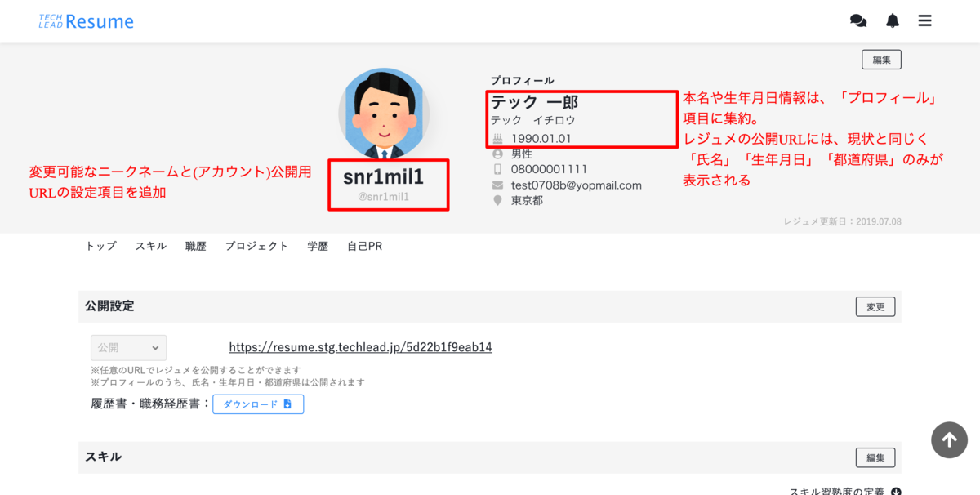Click 編集 button in スキル section

(x=875, y=457)
